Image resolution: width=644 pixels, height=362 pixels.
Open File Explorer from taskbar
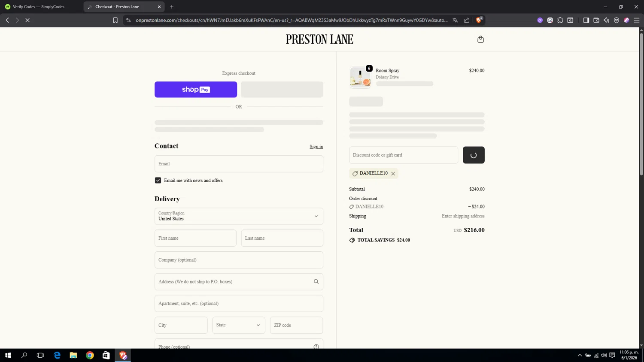pos(73,355)
